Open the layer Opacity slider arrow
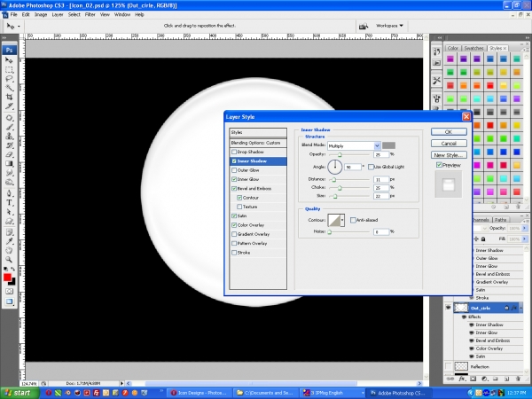532x399 pixels. (525, 229)
